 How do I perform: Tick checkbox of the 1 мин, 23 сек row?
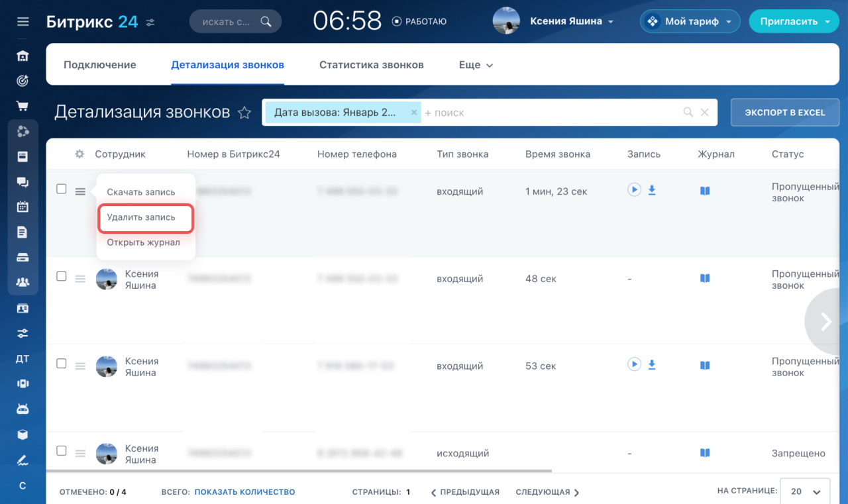[62, 189]
